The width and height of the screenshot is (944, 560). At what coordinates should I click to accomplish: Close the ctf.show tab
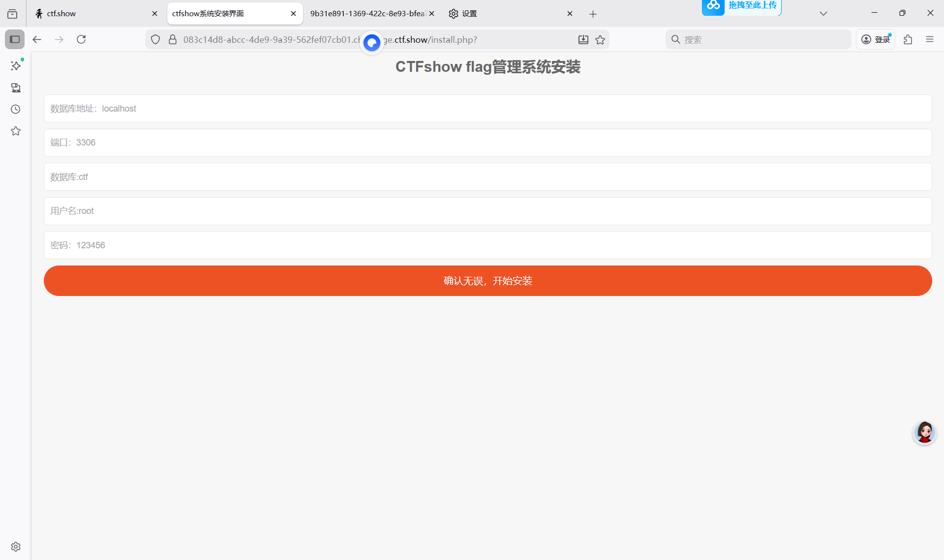154,14
